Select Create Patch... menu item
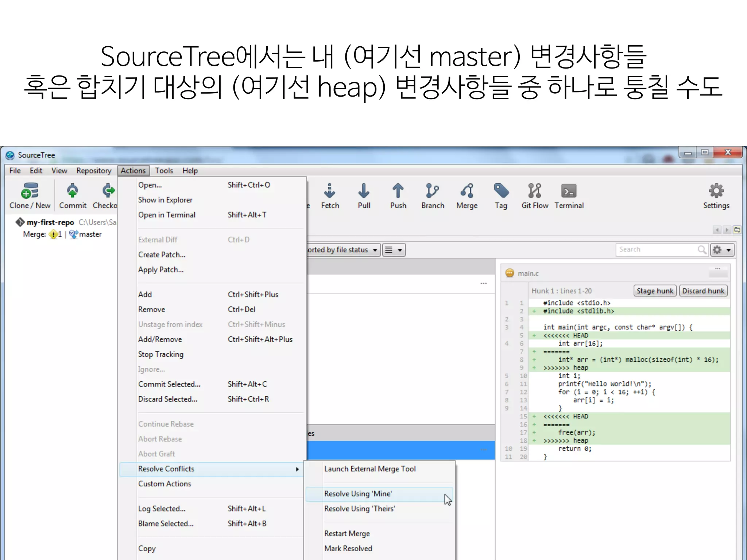 coord(212,254)
